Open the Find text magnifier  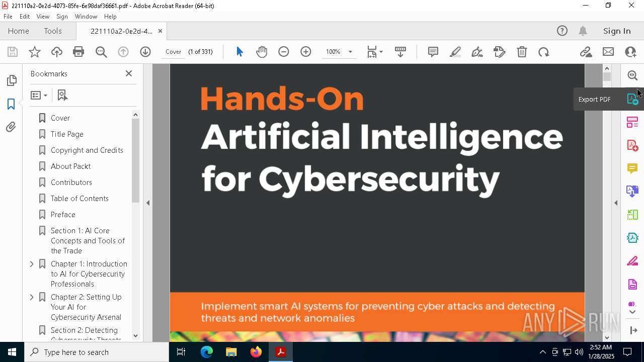click(x=101, y=52)
